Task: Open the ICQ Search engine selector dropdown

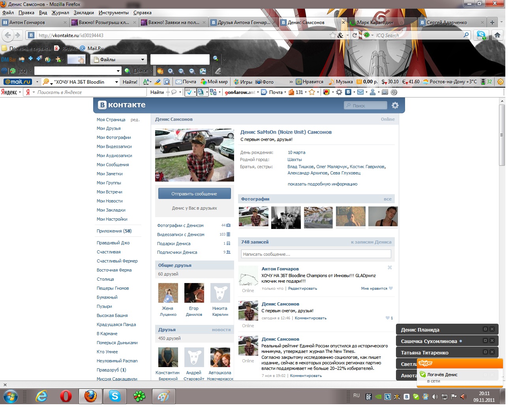Action: [x=368, y=35]
